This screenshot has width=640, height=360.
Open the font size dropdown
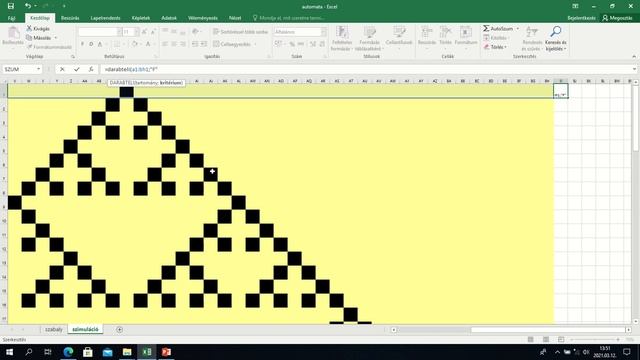tap(137, 32)
